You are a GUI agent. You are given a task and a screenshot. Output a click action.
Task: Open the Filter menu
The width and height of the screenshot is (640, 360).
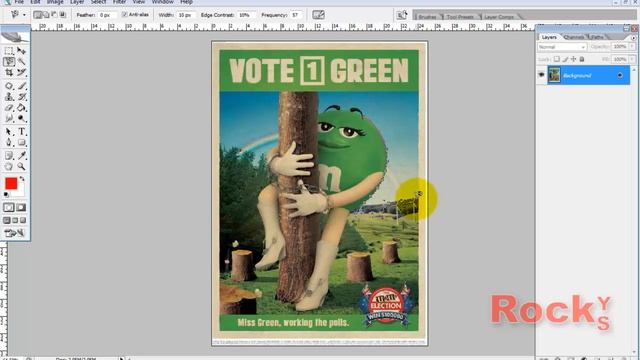coord(119,2)
